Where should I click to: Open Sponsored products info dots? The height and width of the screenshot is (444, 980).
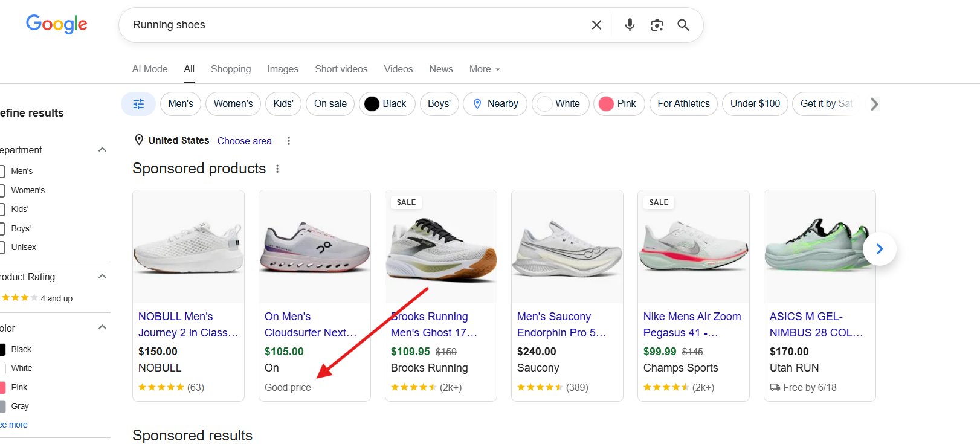(277, 169)
